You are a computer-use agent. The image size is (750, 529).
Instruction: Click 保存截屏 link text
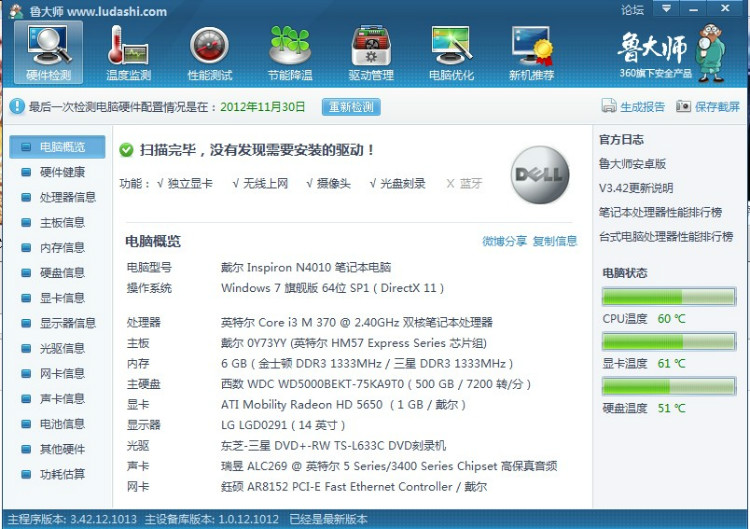717,107
